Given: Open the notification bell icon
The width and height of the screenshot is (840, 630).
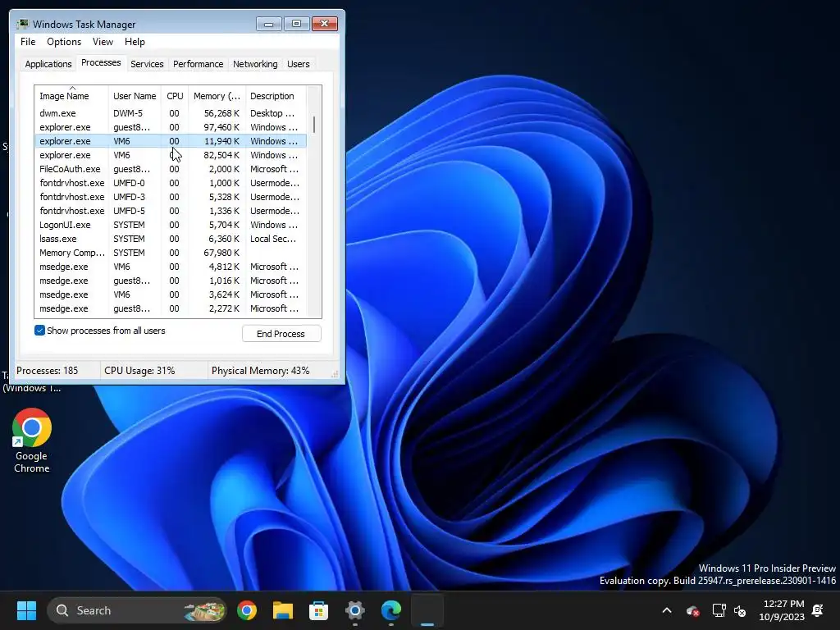Looking at the screenshot, I should tap(818, 610).
